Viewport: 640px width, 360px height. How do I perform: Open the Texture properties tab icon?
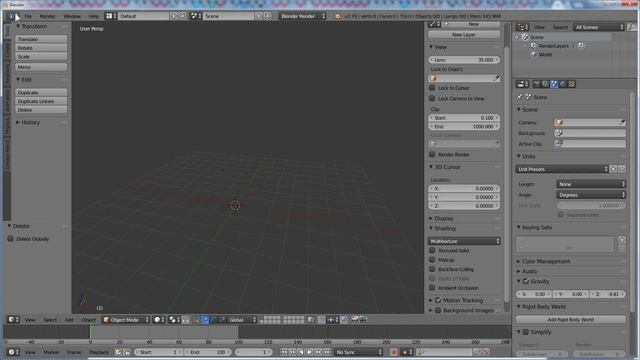click(x=571, y=84)
